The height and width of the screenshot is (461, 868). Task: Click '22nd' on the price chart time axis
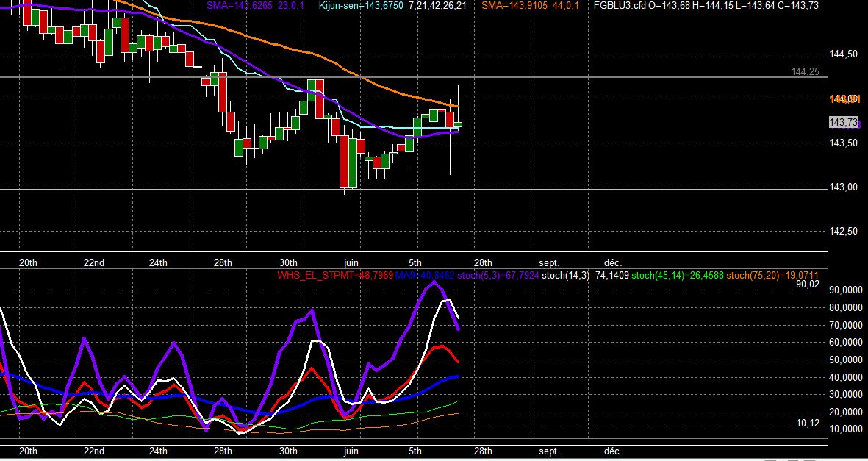point(94,262)
